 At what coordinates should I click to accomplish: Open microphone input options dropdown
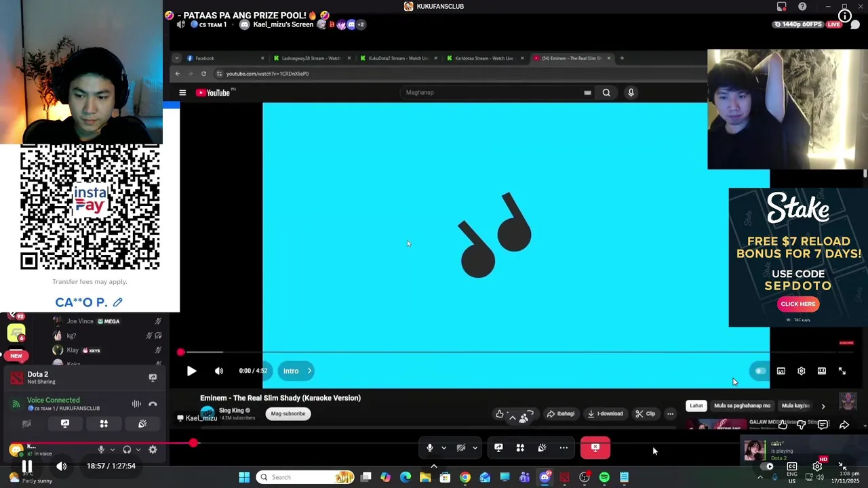(113, 449)
